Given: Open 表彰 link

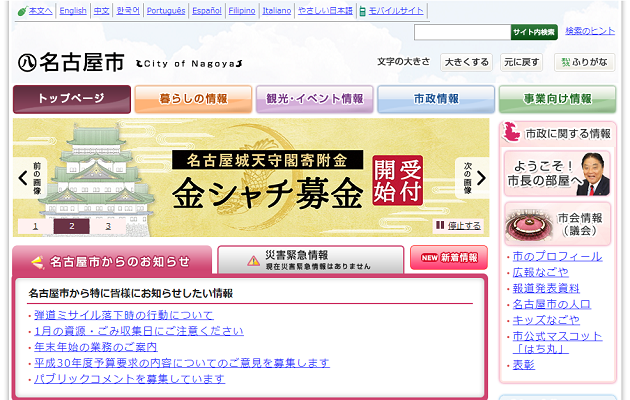Looking at the screenshot, I should (524, 365).
